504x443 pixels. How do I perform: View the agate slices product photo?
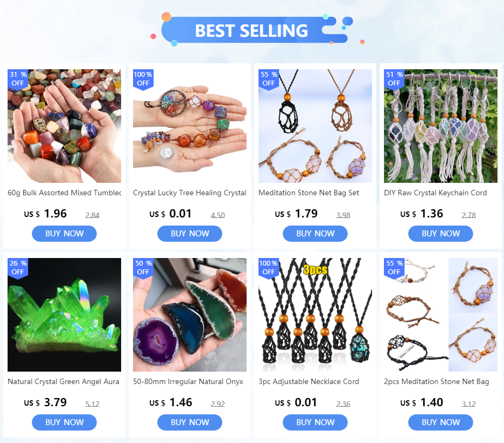point(190,315)
